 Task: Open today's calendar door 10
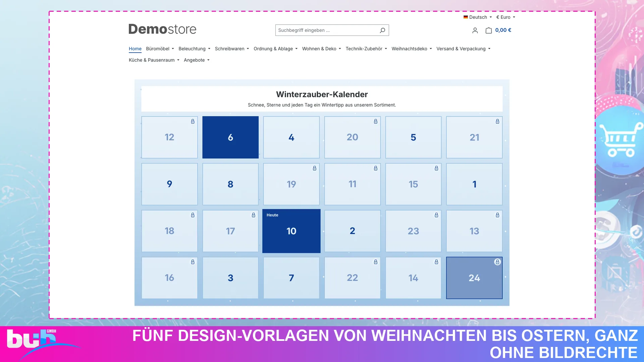(x=291, y=231)
